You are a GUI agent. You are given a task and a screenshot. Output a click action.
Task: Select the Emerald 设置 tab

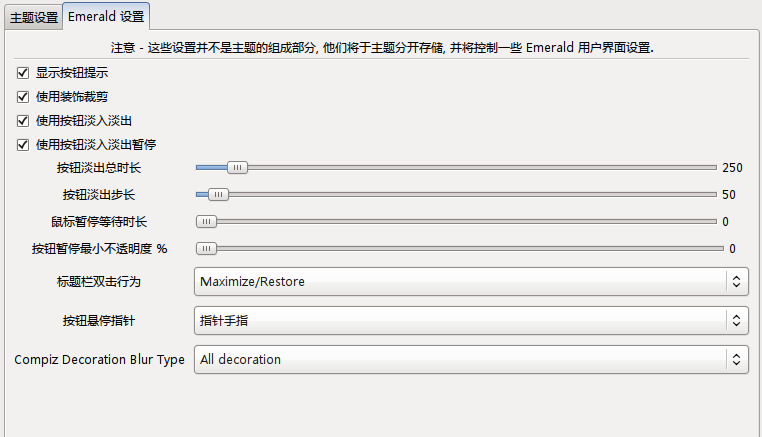[106, 17]
